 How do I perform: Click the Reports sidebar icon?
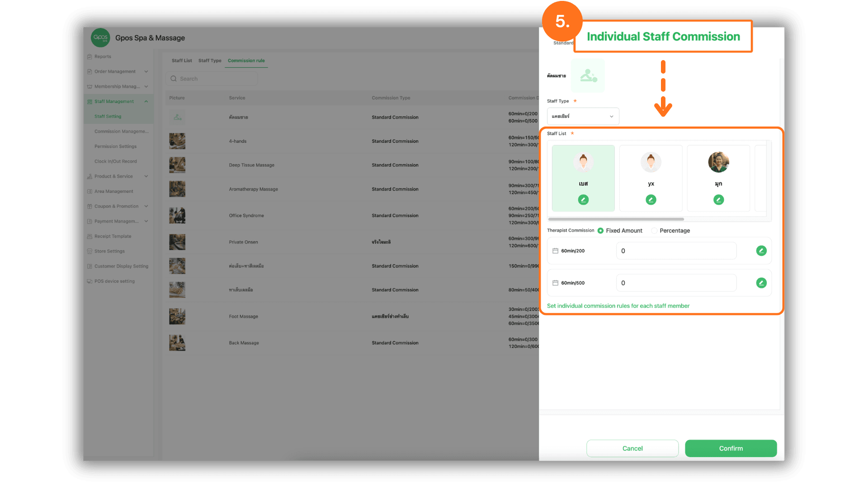(x=90, y=56)
